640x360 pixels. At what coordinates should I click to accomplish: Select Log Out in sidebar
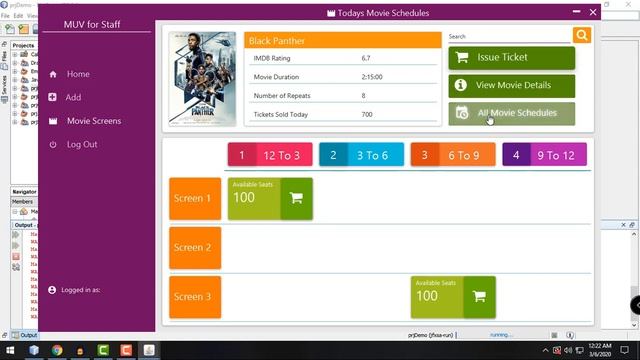(82, 144)
